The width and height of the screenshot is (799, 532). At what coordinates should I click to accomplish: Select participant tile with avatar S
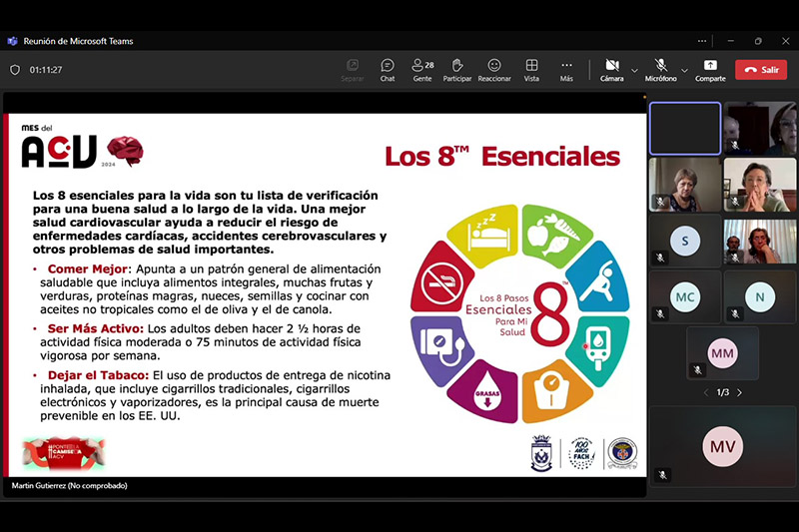[685, 242]
